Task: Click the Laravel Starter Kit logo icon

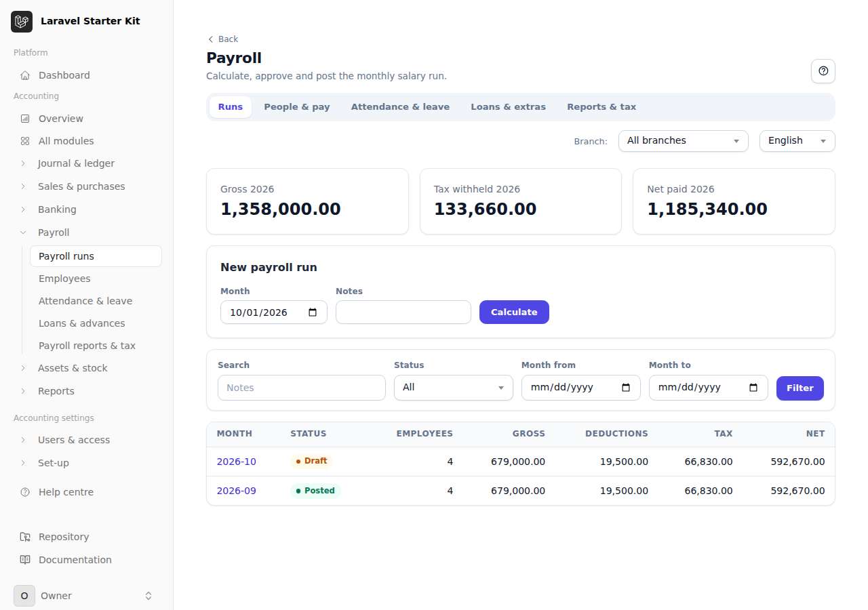Action: click(22, 22)
